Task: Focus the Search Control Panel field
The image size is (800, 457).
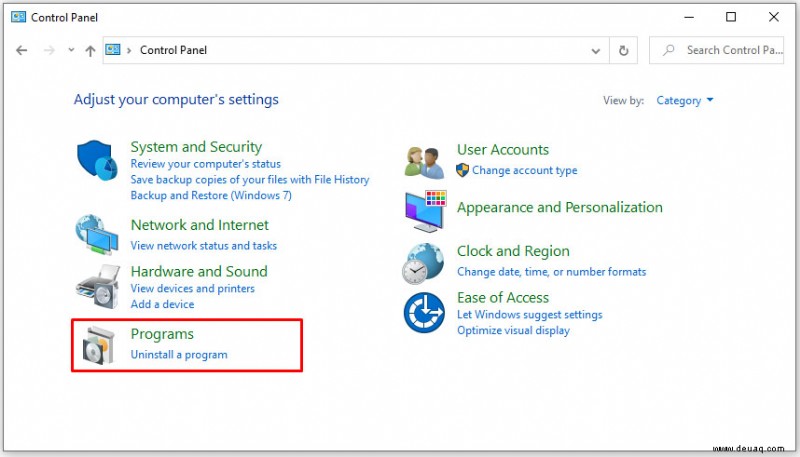Action: [716, 50]
